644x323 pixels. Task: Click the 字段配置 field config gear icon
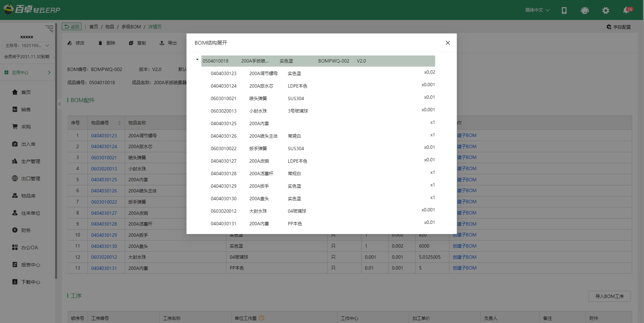[x=609, y=27]
